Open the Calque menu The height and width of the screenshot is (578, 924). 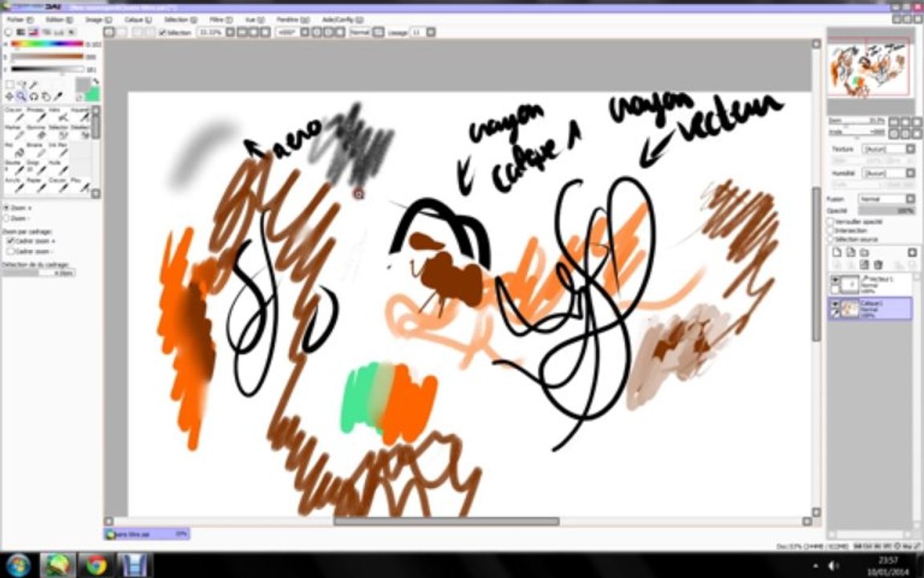click(x=138, y=19)
